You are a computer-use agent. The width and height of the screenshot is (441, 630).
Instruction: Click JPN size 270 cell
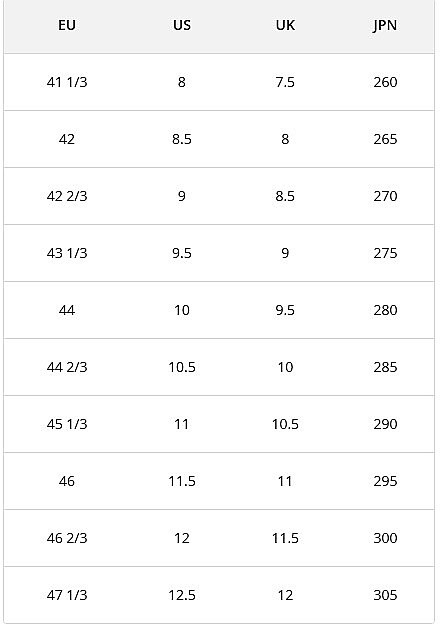click(x=385, y=196)
